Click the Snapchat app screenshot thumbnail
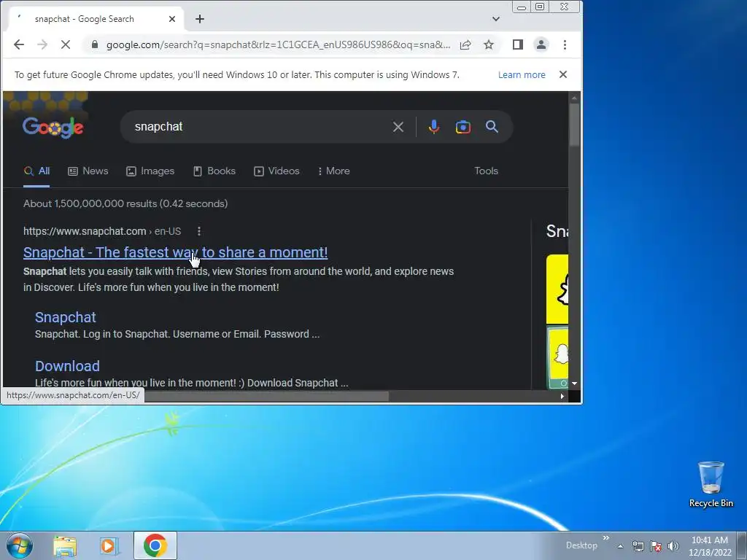Viewport: 747px width, 560px height. click(557, 357)
